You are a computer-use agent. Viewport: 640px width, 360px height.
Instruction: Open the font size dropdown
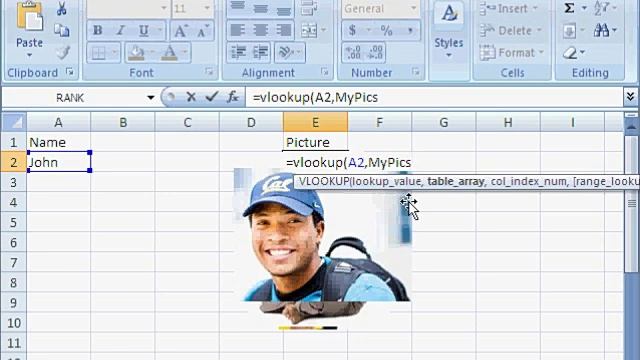point(207,8)
